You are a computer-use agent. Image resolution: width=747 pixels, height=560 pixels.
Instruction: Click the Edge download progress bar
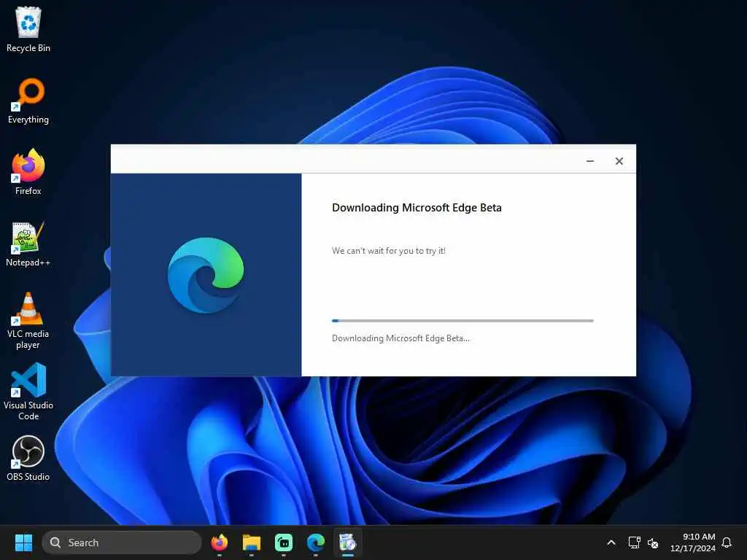(x=462, y=321)
